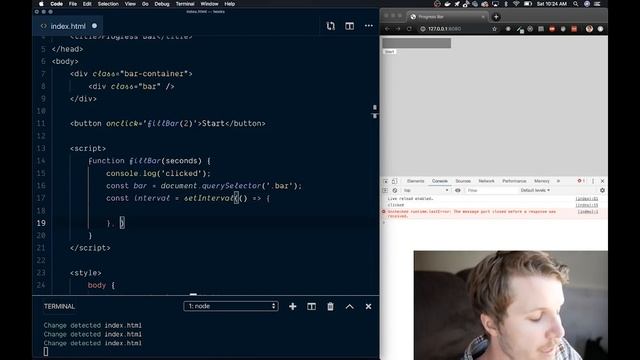The width and height of the screenshot is (640, 360).
Task: Toggle the DevTools device toolbar icon
Action: tap(394, 181)
